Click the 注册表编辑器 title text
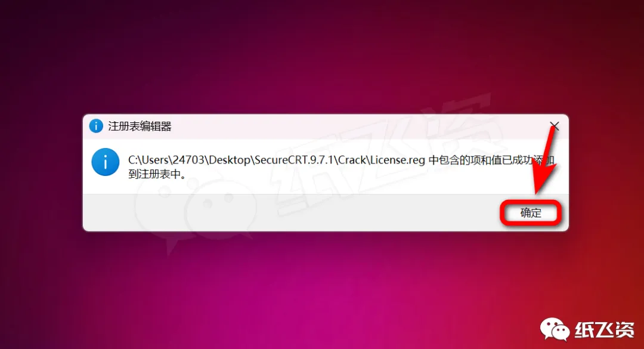This screenshot has height=349, width=644. pyautogui.click(x=140, y=126)
